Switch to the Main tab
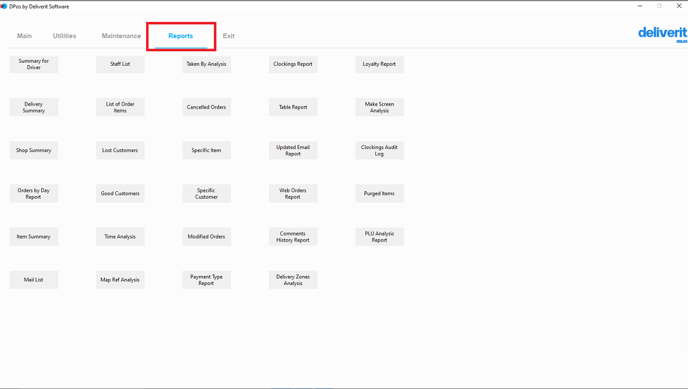This screenshot has height=389, width=688. [25, 36]
